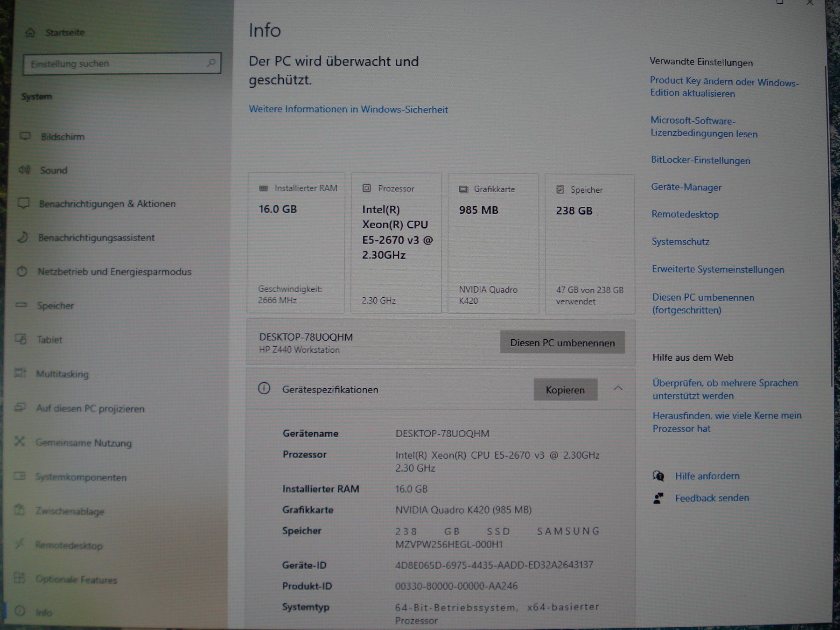
Task: Open Erweiterte Systemeinstellungen link
Action: (x=718, y=269)
